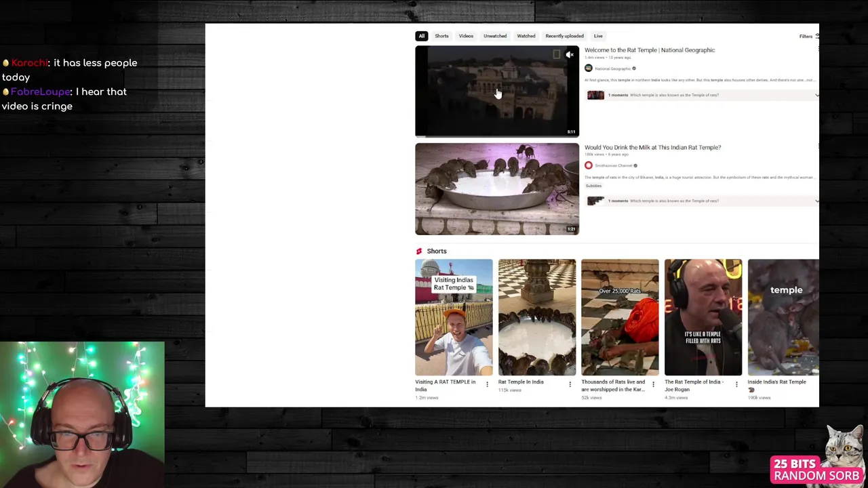Viewport: 868px width, 488px height.
Task: Click the '25 BITS RANDOM SORB' overlay badge
Action: click(x=817, y=469)
